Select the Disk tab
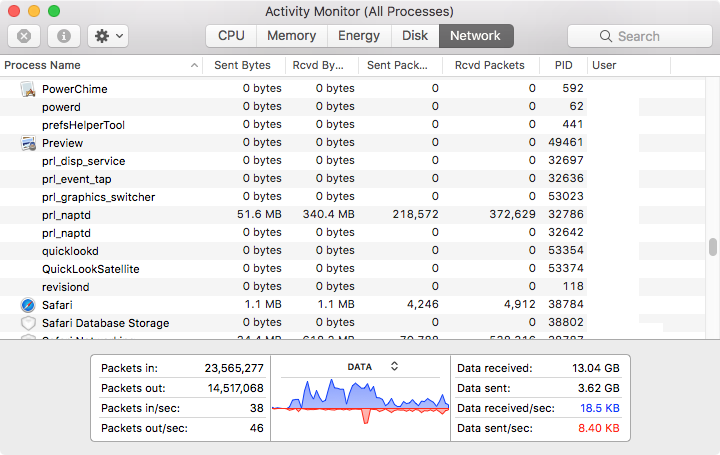 415,36
